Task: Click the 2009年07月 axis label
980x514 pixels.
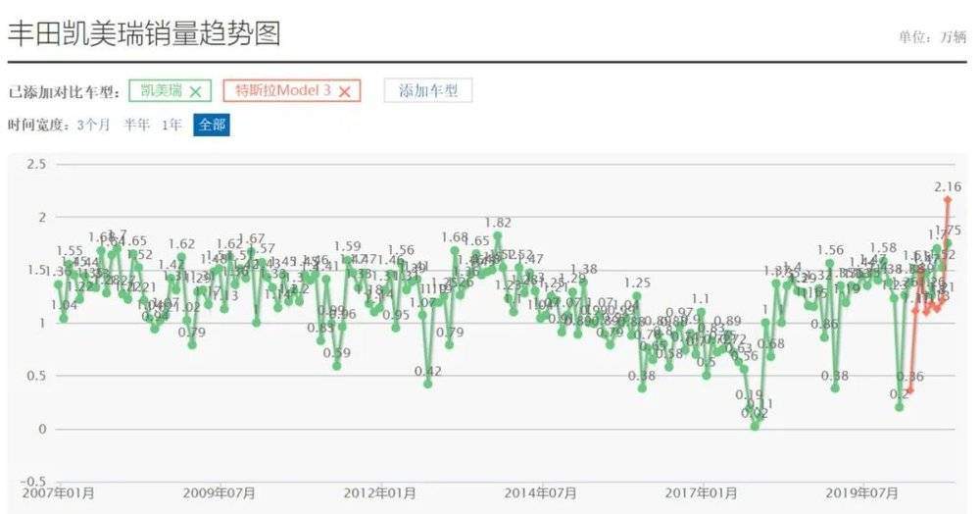Action: click(220, 492)
